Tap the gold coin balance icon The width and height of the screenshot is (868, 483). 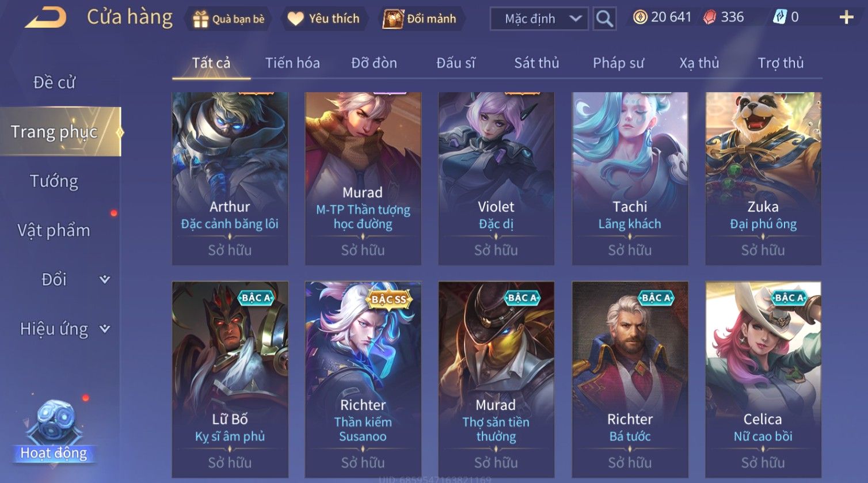[x=640, y=17]
